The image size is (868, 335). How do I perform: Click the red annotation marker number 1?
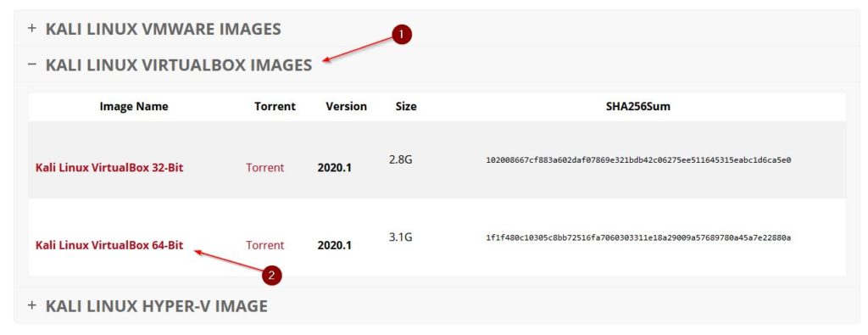click(402, 35)
